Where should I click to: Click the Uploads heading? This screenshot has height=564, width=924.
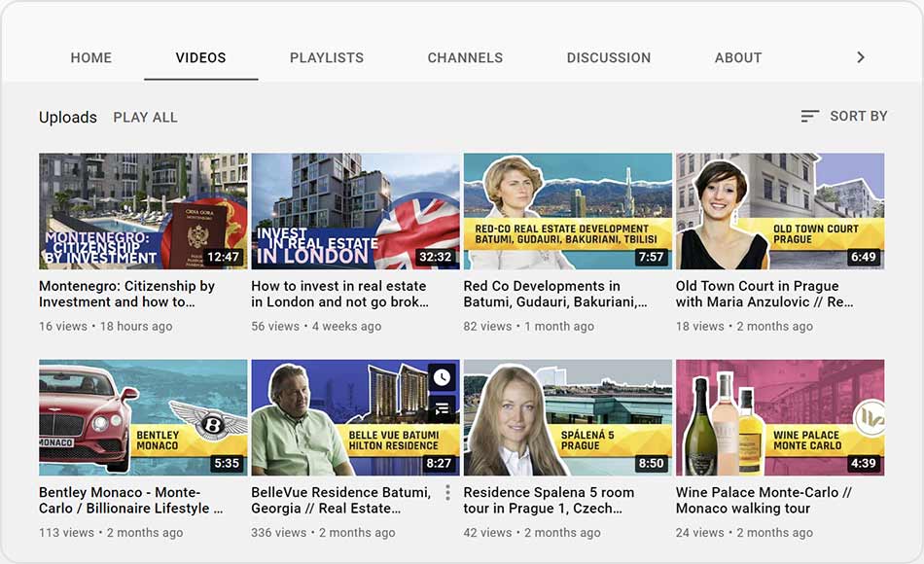coord(68,118)
